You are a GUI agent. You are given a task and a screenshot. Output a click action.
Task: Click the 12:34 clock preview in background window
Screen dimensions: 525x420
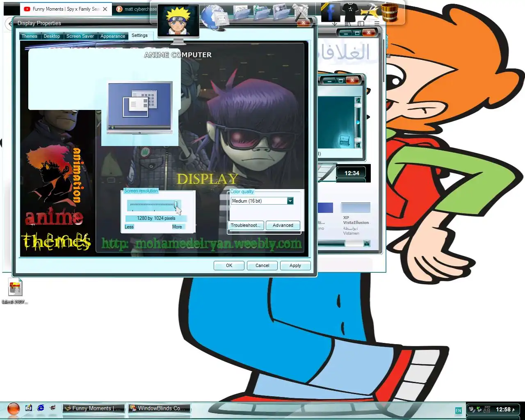(x=352, y=173)
